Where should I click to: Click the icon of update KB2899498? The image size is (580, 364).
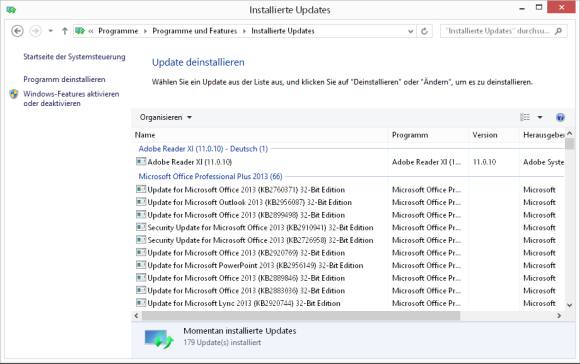coord(141,214)
